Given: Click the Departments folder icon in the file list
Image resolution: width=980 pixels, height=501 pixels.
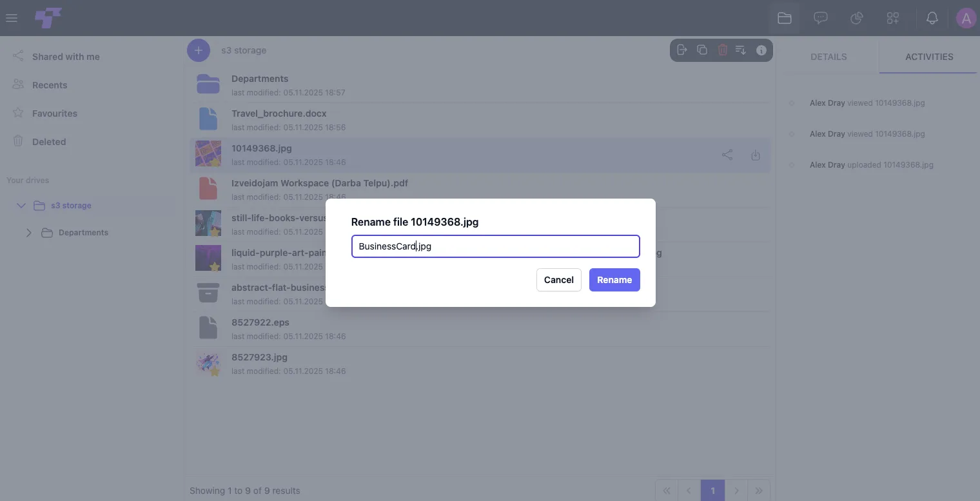Looking at the screenshot, I should click(x=208, y=84).
